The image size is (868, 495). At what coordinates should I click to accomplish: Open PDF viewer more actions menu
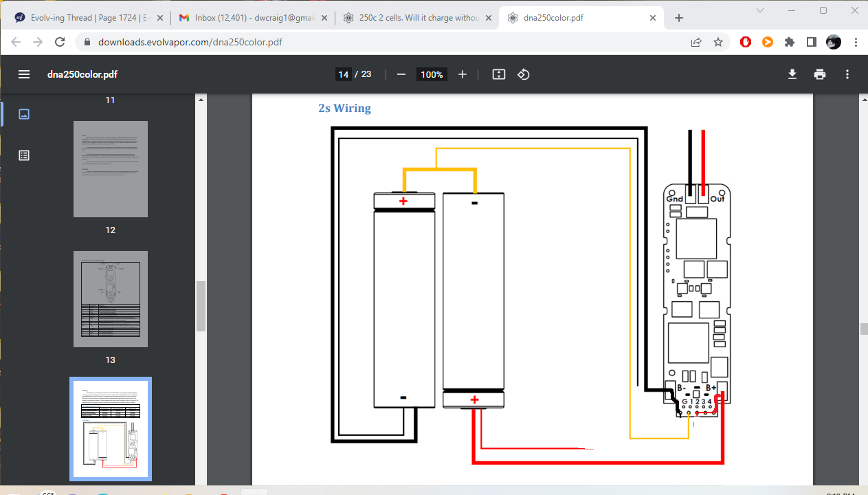click(847, 74)
